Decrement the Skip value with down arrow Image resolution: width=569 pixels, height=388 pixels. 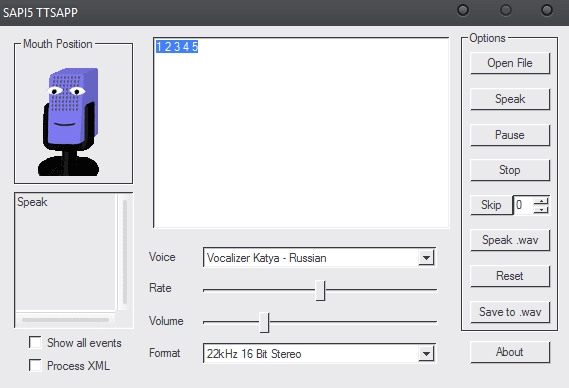[541, 209]
